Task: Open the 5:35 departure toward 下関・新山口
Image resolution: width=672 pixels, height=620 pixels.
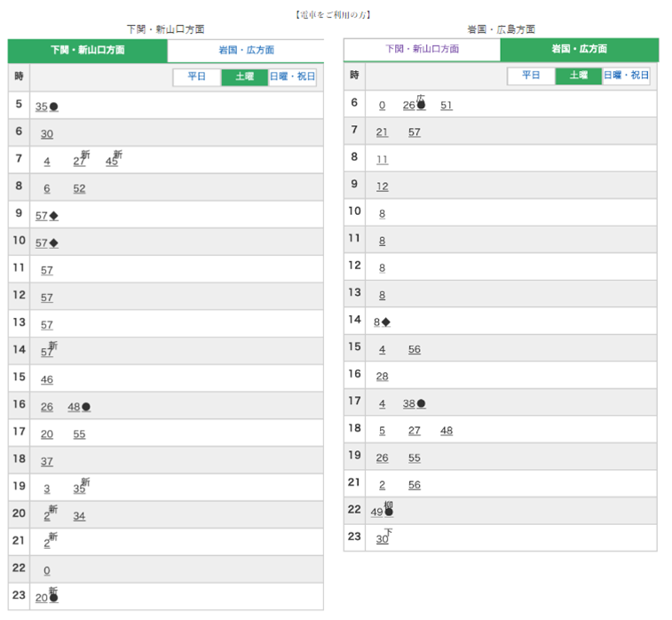Action: click(x=42, y=107)
